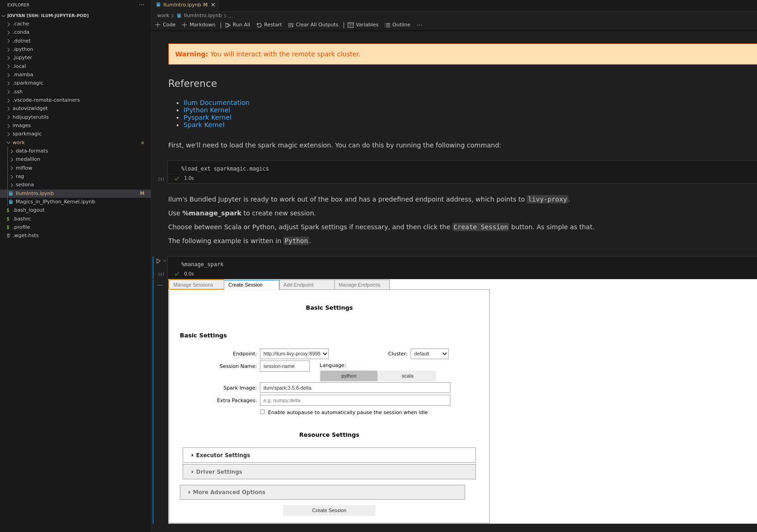Screen dimensions: 757x532
Task: Add a new Code cell
Action: tap(165, 24)
